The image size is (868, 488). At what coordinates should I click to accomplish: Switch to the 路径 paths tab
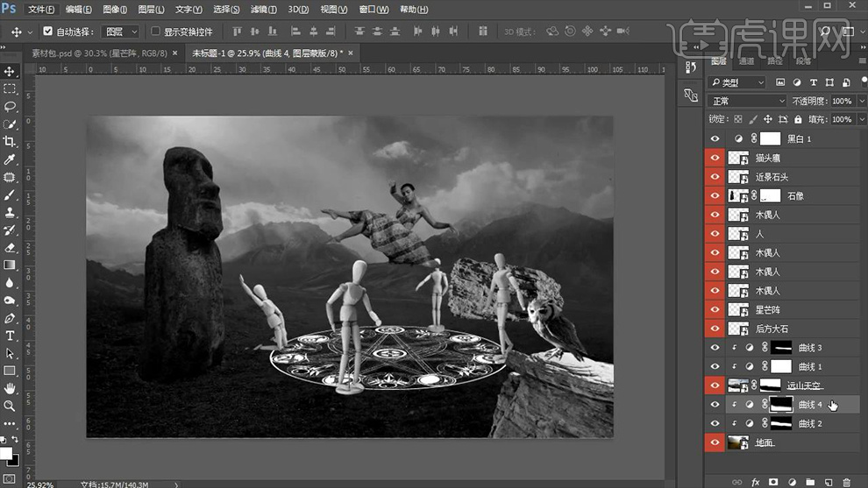pos(775,61)
